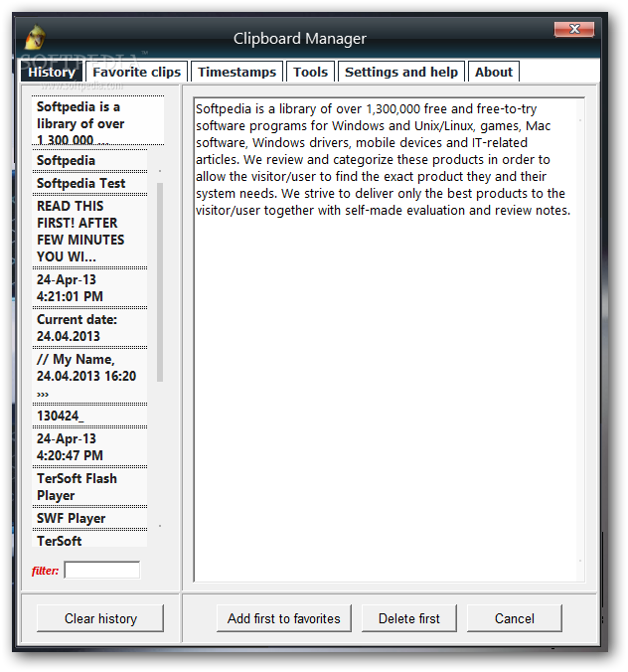This screenshot has height=672, width=628.
Task: Select the '130424_' history entry
Action: click(x=89, y=416)
